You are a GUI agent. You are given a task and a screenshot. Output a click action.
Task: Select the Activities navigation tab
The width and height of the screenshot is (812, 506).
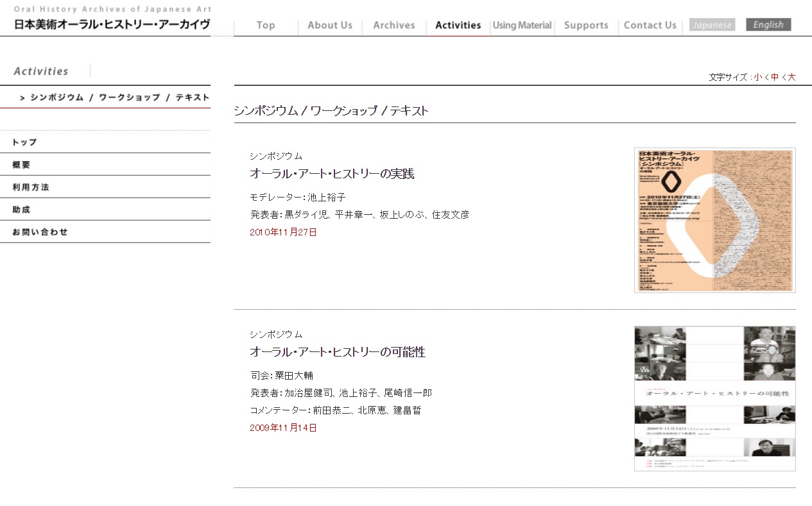tap(458, 25)
